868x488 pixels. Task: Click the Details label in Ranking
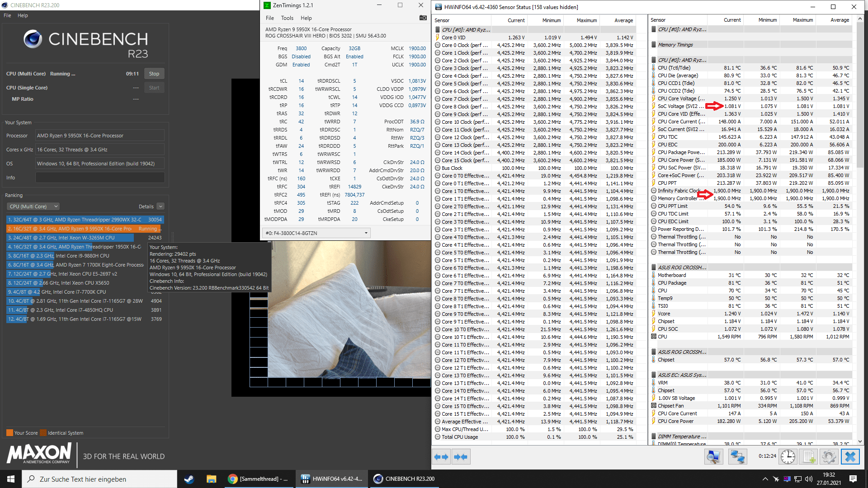pyautogui.click(x=146, y=206)
